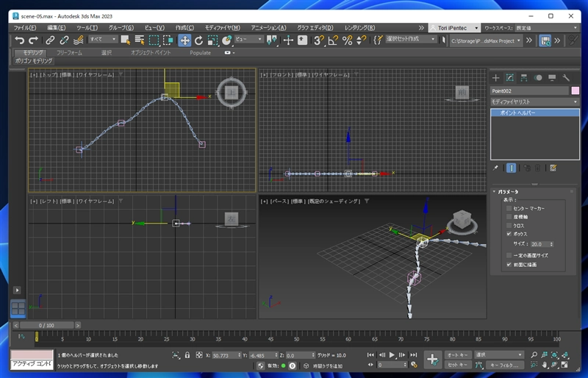Switch to the フリーフォーム ribbon tab
Screen dimensions: 588x378
[x=69, y=52]
